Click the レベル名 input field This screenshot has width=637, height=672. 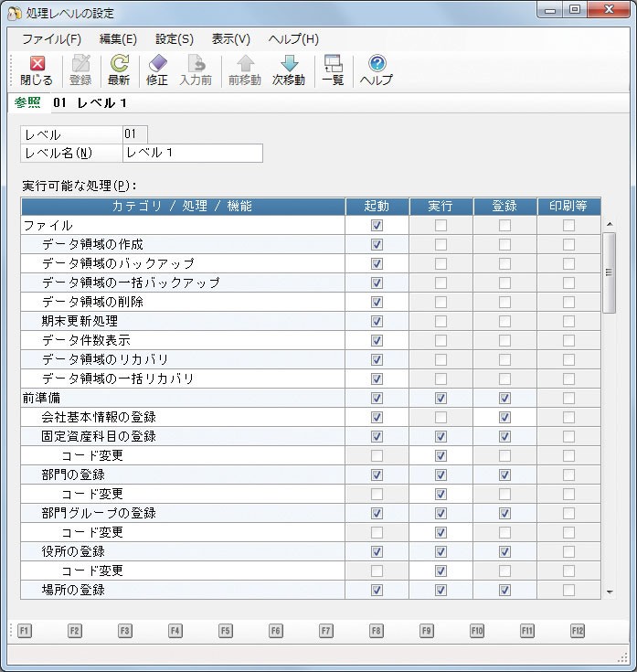coord(192,153)
